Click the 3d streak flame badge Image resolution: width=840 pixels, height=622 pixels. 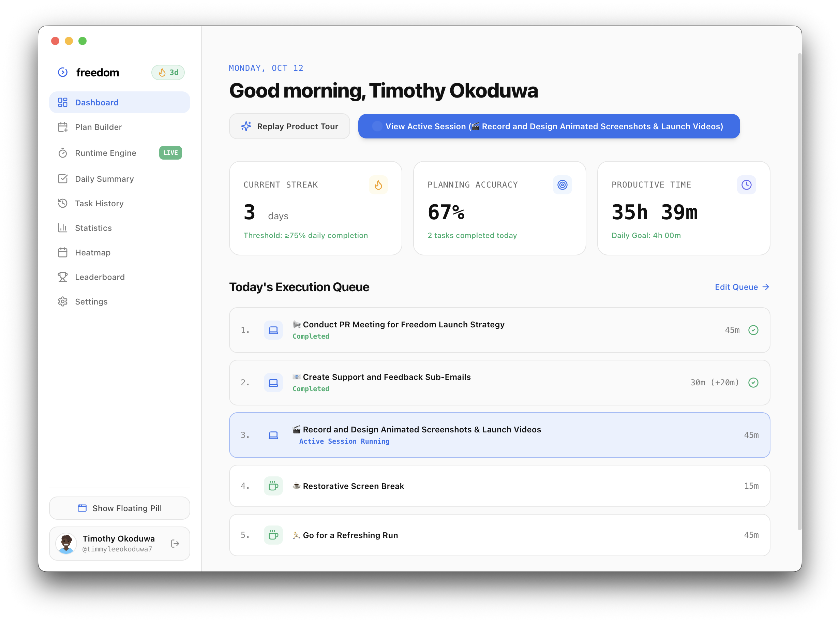point(168,72)
